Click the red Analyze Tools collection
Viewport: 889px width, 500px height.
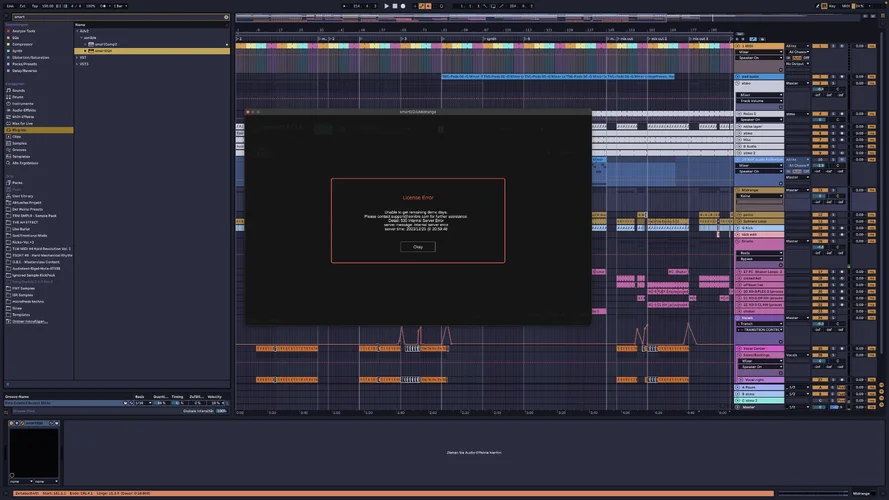point(22,31)
